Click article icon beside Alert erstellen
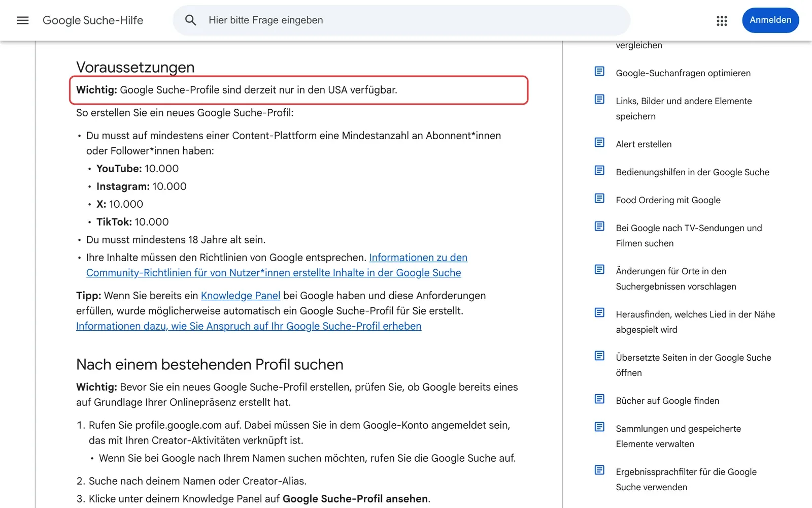 pos(599,142)
